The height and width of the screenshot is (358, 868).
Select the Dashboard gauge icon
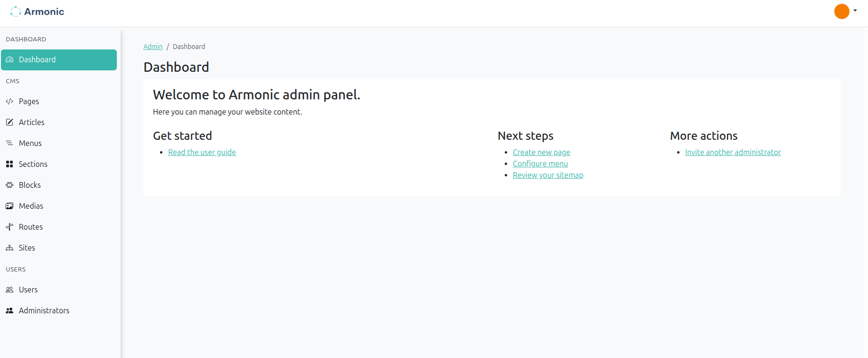click(x=9, y=59)
